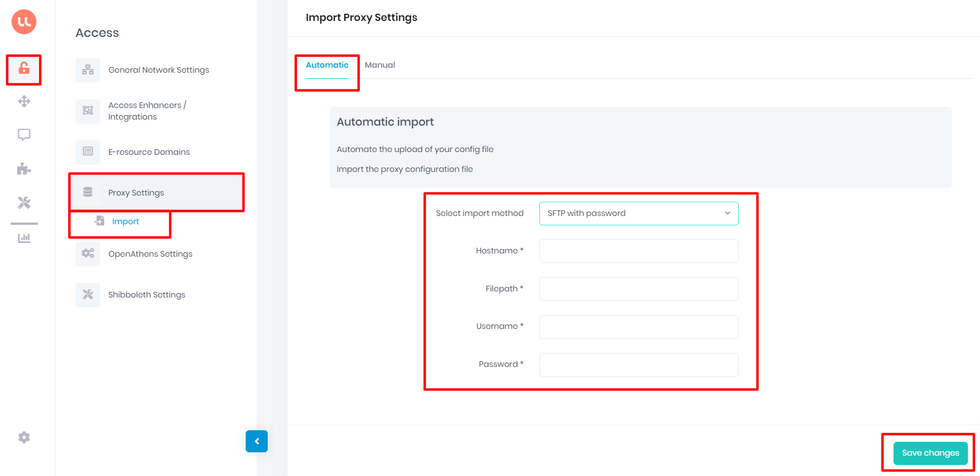This screenshot has height=476, width=980.
Task: Click the import method dropdown chevron
Action: (x=728, y=213)
